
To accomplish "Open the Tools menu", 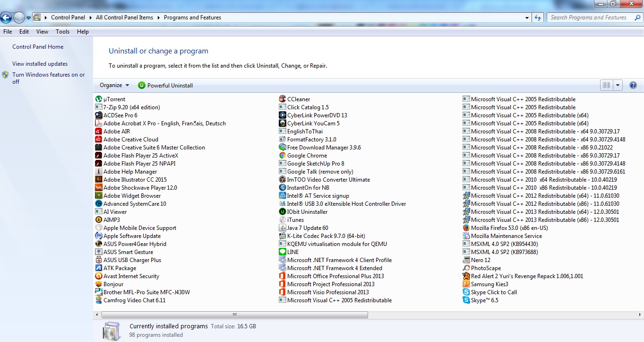I will pos(63,32).
